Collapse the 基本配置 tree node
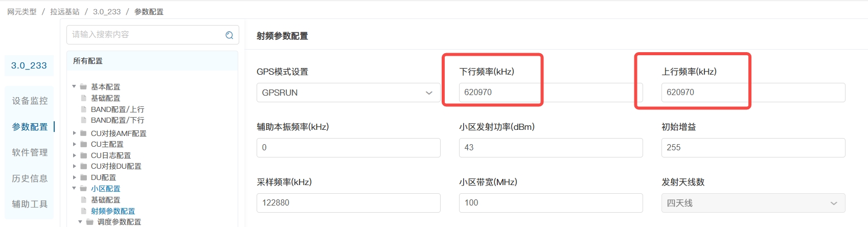The height and width of the screenshot is (227, 868). 74,86
